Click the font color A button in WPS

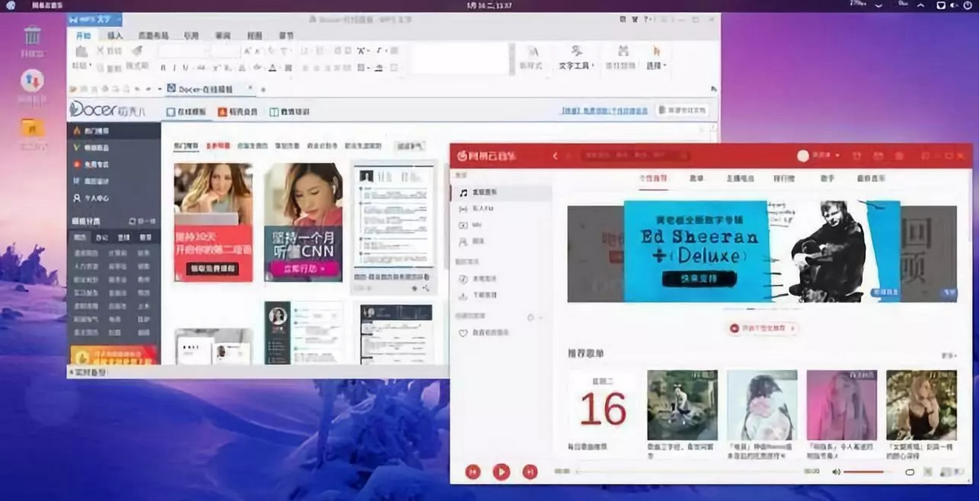(272, 68)
